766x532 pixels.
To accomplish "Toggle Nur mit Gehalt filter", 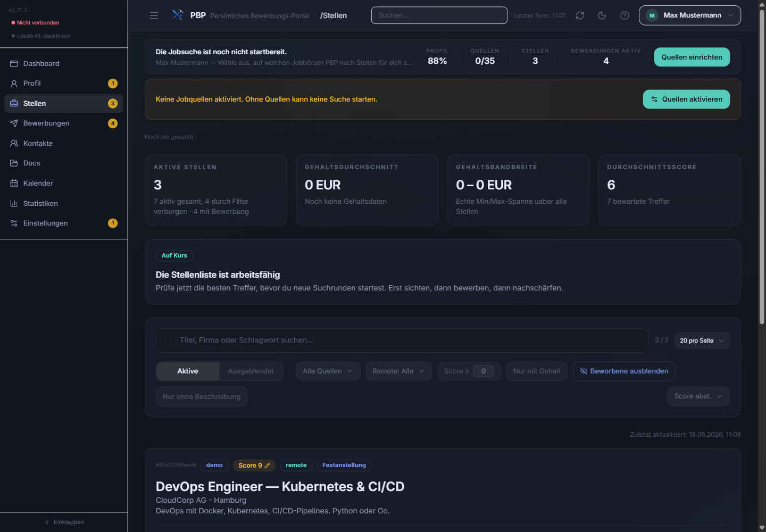I will click(537, 371).
